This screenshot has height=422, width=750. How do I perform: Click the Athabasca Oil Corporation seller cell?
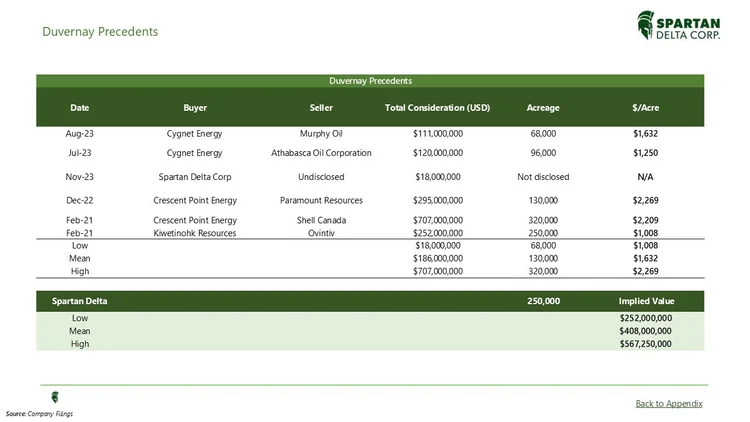(321, 153)
